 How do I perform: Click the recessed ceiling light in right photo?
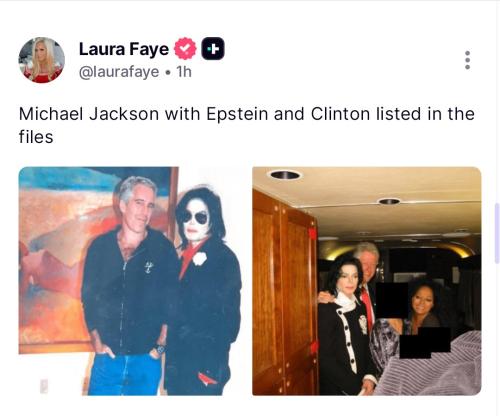(x=285, y=175)
